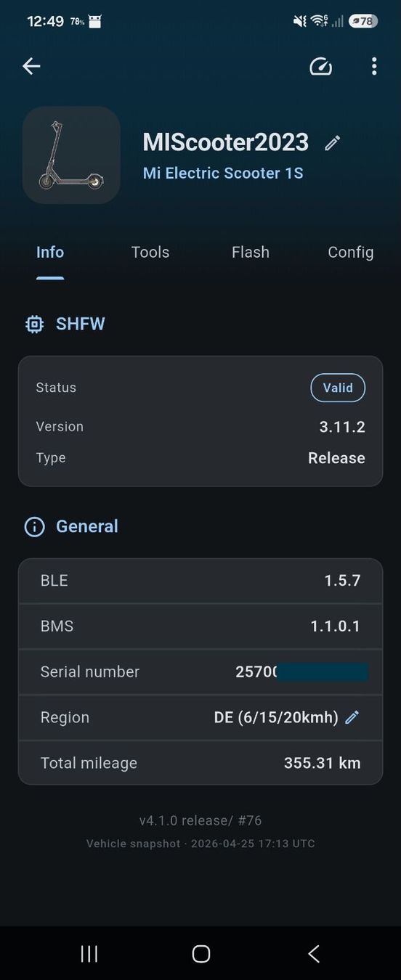Open Android recent apps button

tap(89, 954)
